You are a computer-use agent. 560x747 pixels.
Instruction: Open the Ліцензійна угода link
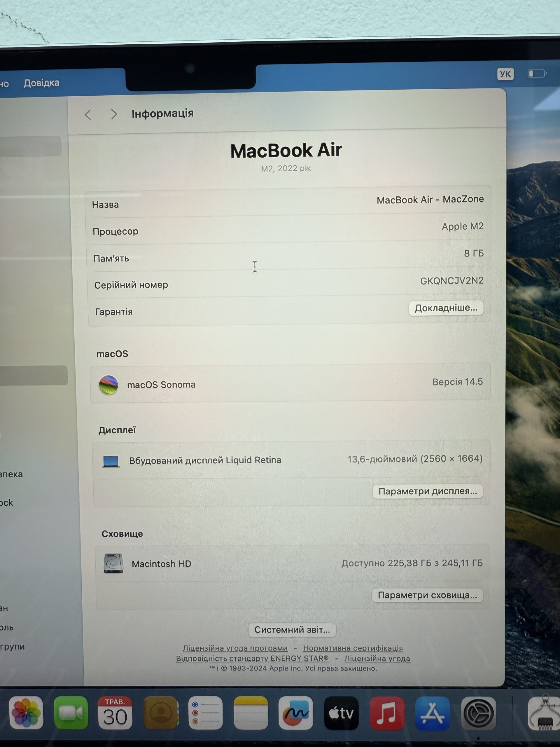pyautogui.click(x=377, y=659)
